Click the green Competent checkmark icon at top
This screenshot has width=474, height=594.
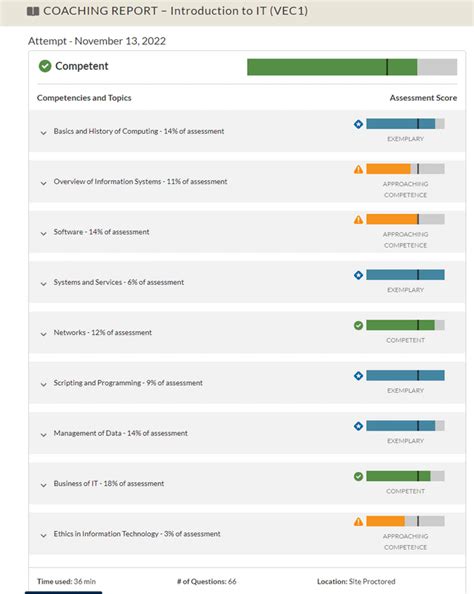coord(45,66)
